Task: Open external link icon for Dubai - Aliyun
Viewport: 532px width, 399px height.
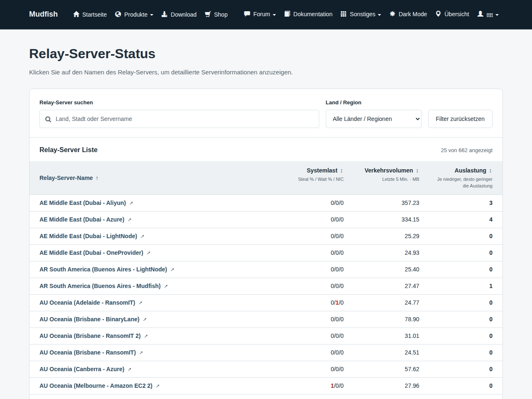Action: point(131,203)
